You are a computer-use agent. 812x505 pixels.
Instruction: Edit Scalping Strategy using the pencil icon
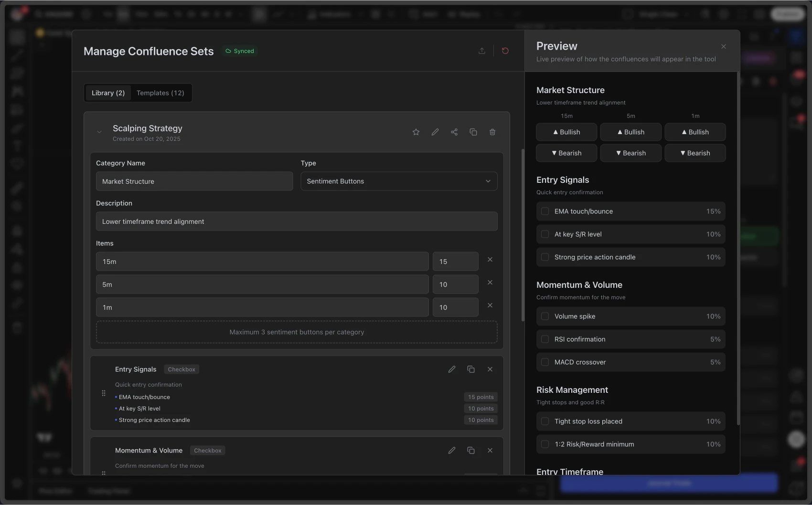(435, 132)
